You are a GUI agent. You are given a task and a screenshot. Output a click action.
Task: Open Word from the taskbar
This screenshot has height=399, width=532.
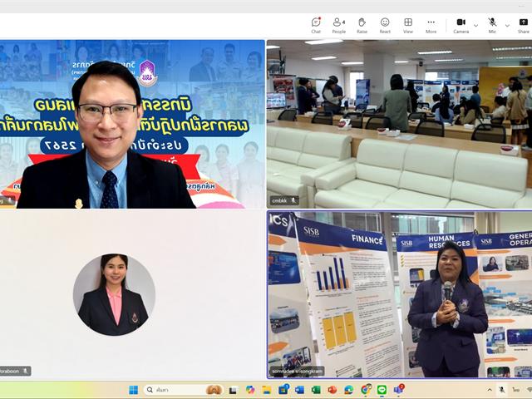click(299, 390)
